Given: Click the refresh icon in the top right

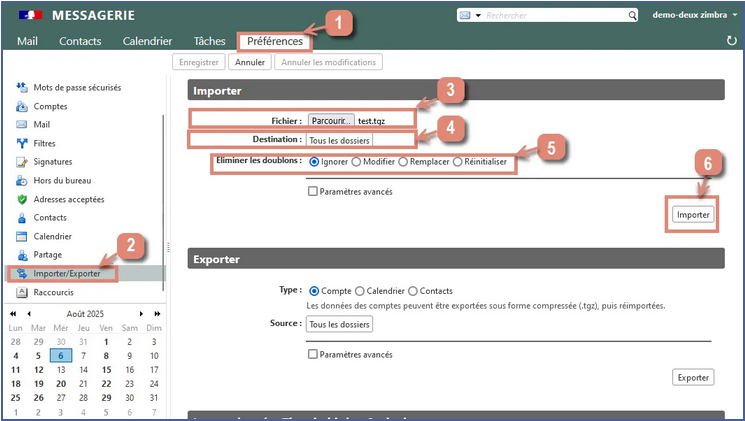Looking at the screenshot, I should 731,41.
